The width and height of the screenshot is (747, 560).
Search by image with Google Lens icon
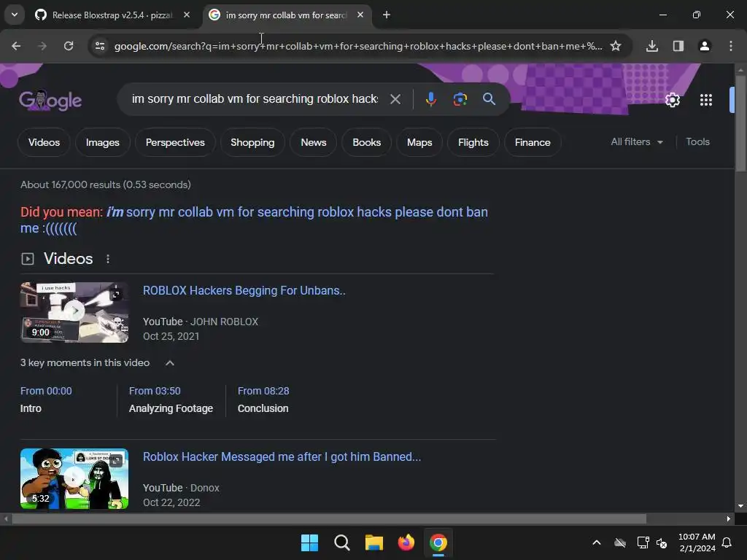460,99
